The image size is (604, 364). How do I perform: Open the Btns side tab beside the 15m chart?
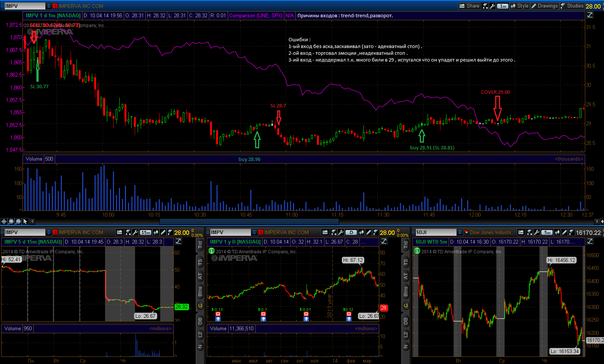pos(200,291)
